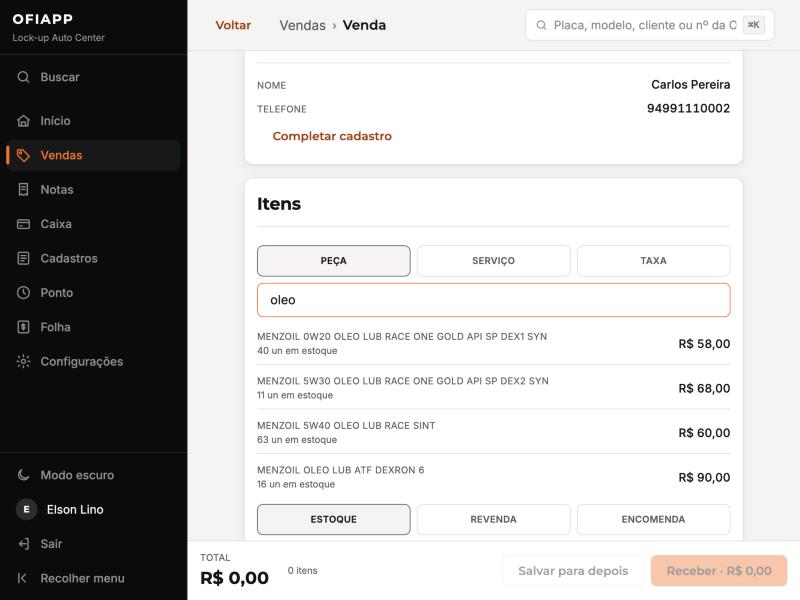Click Completar cadastro link
Viewport: 800px width, 600px height.
coord(332,136)
